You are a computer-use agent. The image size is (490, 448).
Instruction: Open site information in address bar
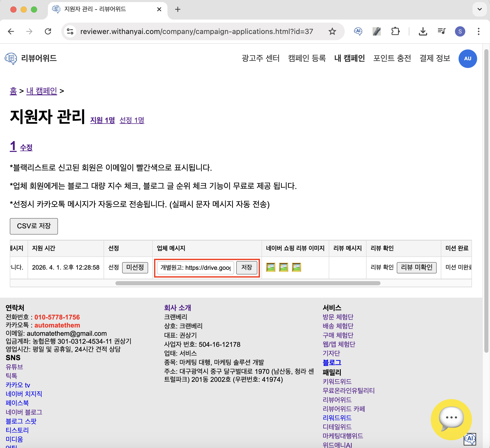click(70, 31)
